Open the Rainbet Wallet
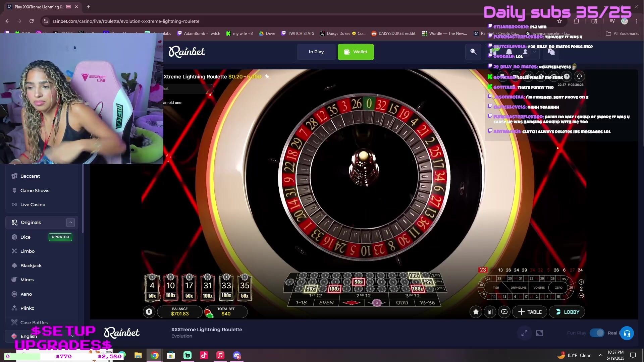This screenshot has height=362, width=644. [356, 52]
